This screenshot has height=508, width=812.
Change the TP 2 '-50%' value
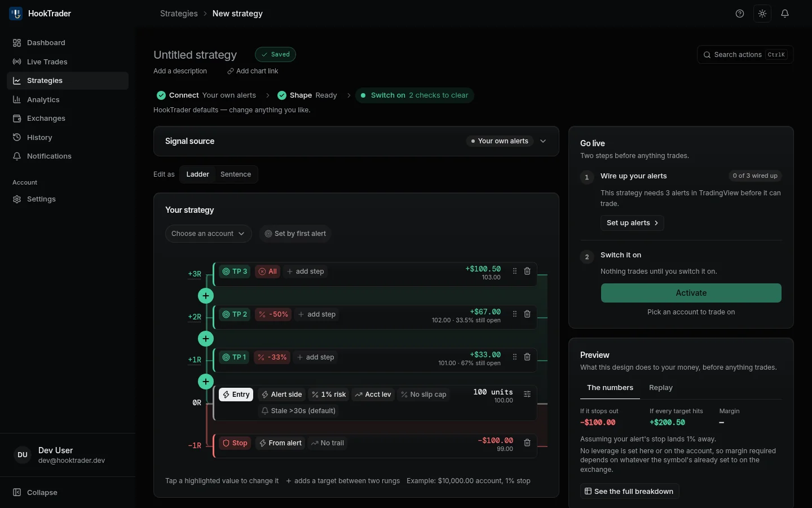click(273, 314)
